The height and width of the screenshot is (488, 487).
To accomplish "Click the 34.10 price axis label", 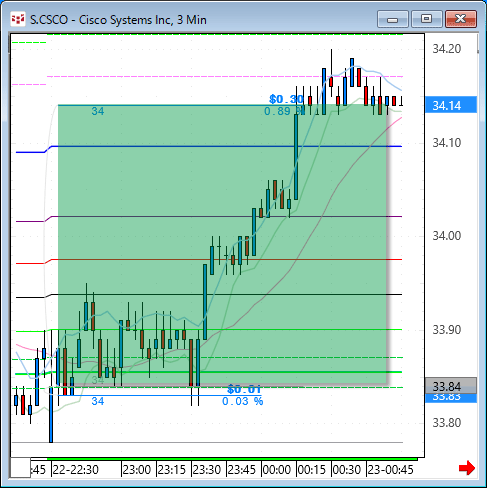I will point(447,143).
